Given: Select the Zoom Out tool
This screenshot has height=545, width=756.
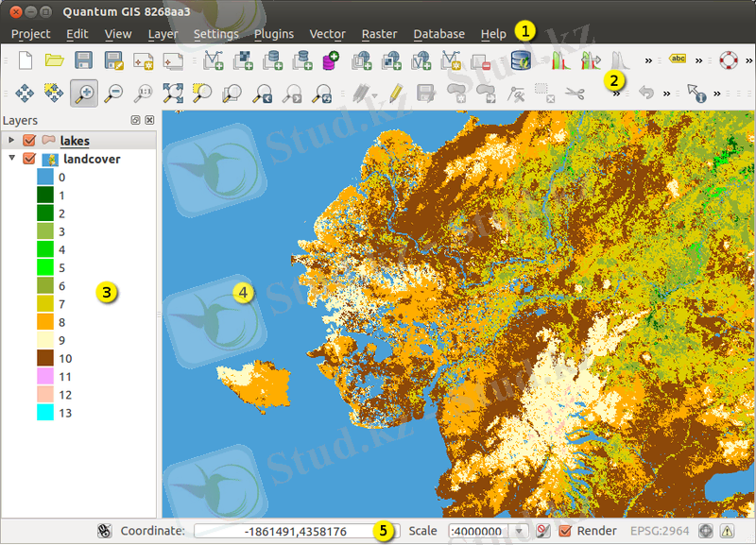Looking at the screenshot, I should pos(113,93).
